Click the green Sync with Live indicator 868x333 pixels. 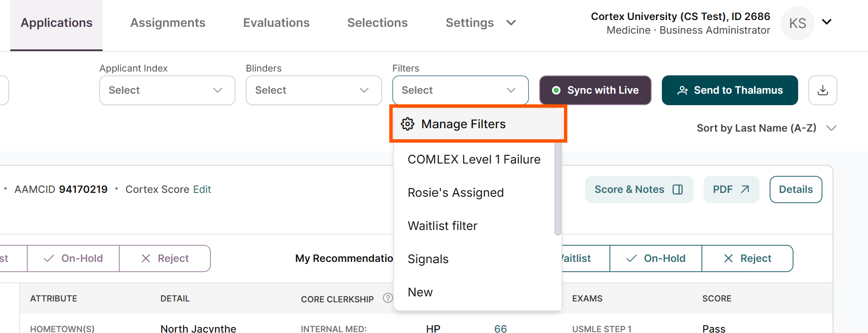point(556,90)
